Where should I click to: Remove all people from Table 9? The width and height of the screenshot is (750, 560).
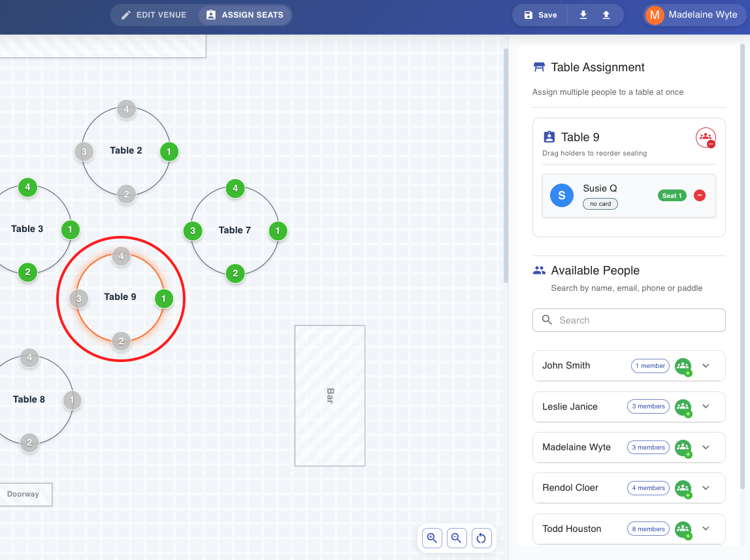(706, 138)
